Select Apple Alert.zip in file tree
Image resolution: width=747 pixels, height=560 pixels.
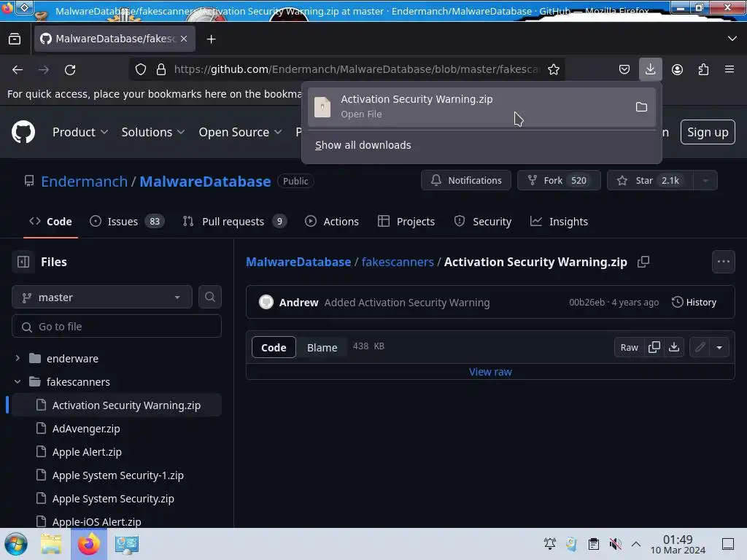87,452
